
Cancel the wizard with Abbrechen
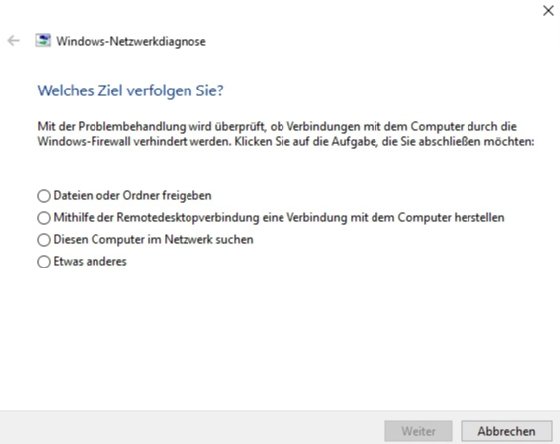pyautogui.click(x=506, y=431)
